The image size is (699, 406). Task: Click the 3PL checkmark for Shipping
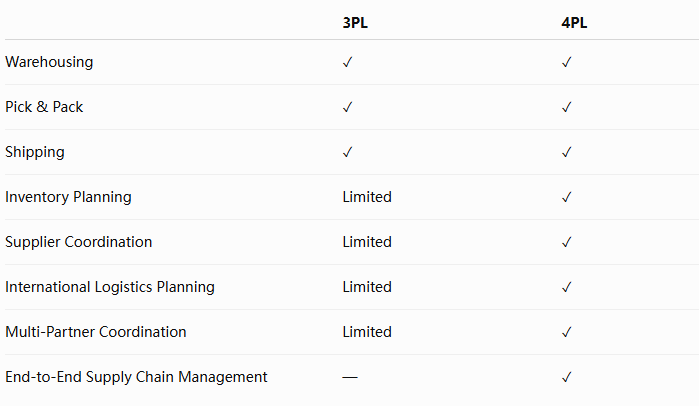point(347,152)
